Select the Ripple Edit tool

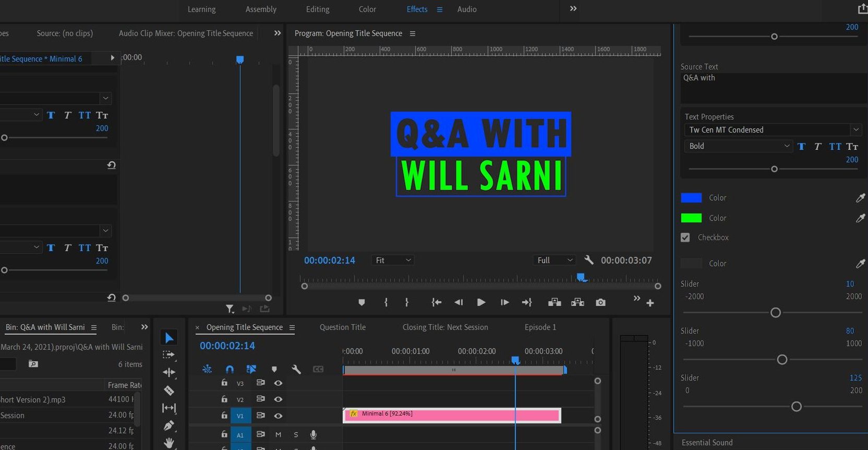tap(169, 372)
